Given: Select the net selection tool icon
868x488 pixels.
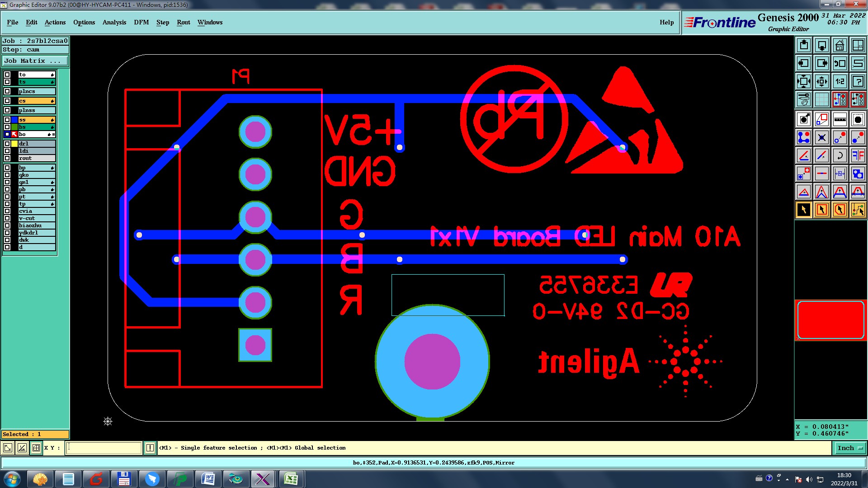Looking at the screenshot, I should click(x=858, y=210).
